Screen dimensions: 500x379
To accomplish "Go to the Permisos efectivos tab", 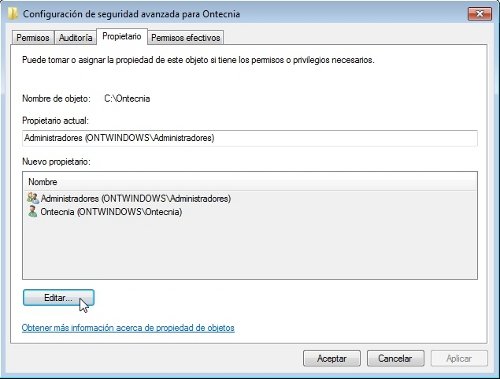I will 186,38.
